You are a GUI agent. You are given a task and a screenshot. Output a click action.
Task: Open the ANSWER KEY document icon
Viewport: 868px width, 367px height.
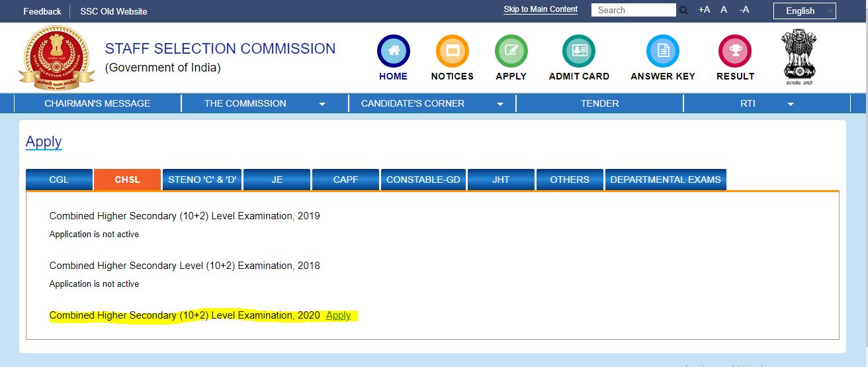tap(663, 51)
